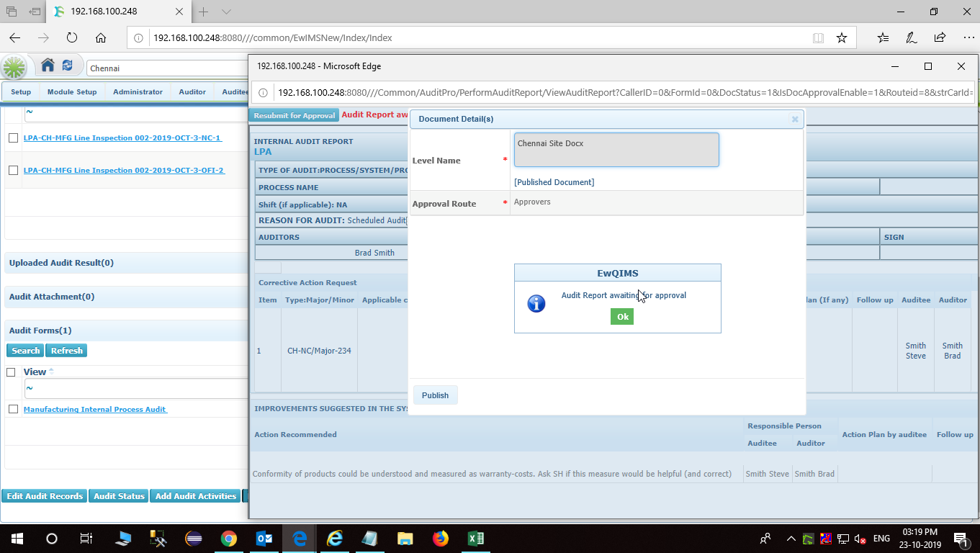Share this page using the share icon

pos(940,37)
